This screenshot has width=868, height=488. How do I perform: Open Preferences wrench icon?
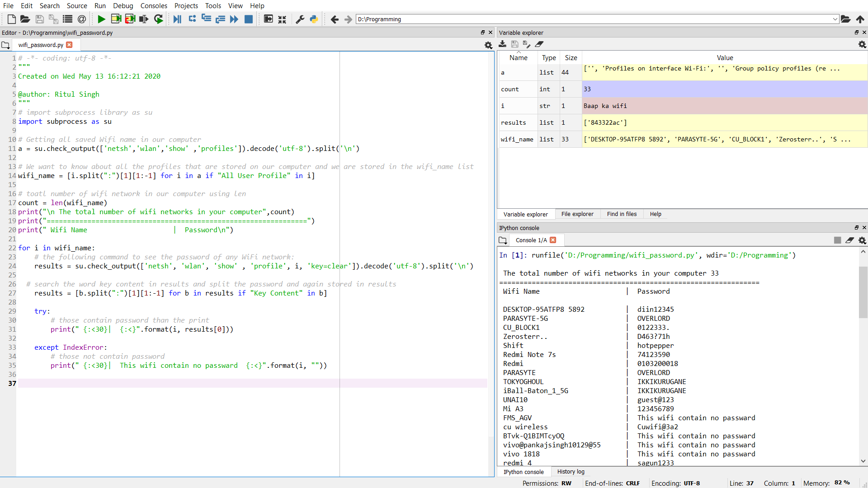point(300,19)
